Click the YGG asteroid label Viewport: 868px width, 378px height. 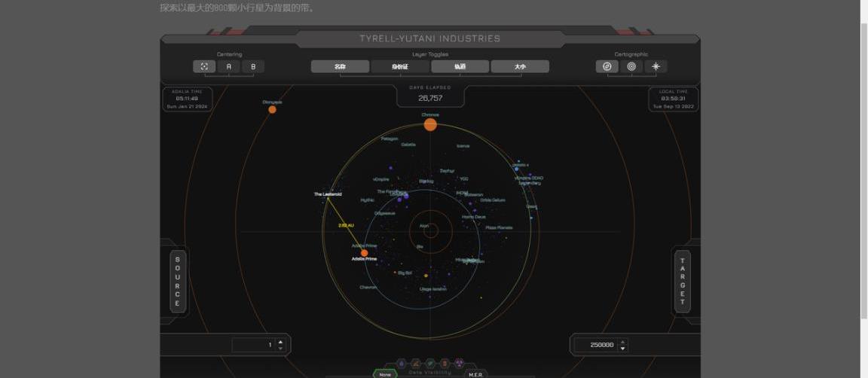click(x=464, y=178)
